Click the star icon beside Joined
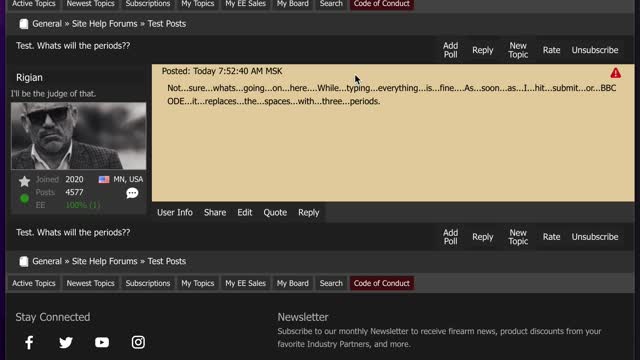640x360 pixels. (x=24, y=181)
